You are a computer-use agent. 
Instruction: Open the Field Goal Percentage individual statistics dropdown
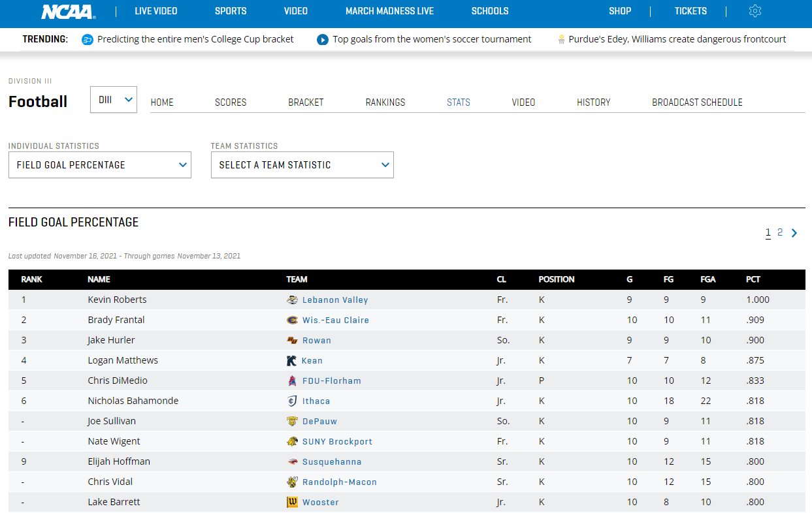(x=100, y=165)
